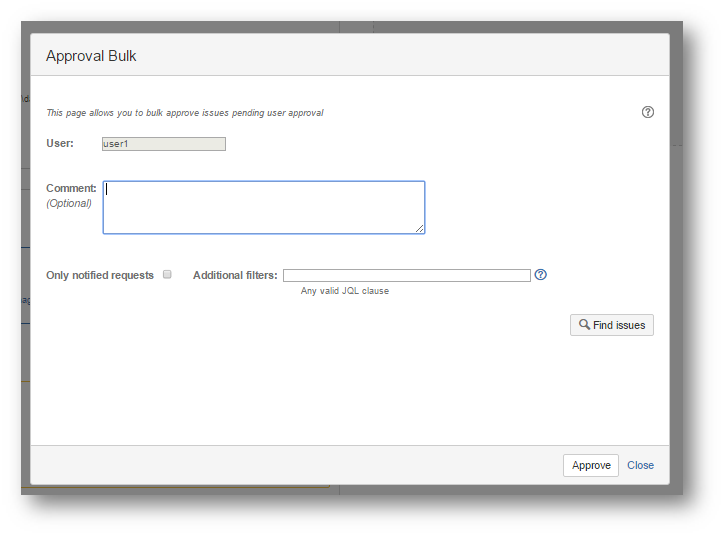
Task: Click the (Optional) note under Comment
Action: pyautogui.click(x=68, y=204)
